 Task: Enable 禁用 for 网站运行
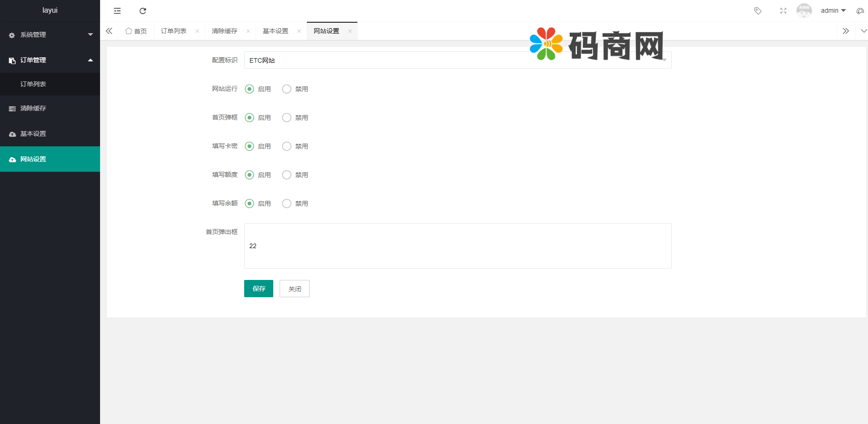pyautogui.click(x=286, y=89)
